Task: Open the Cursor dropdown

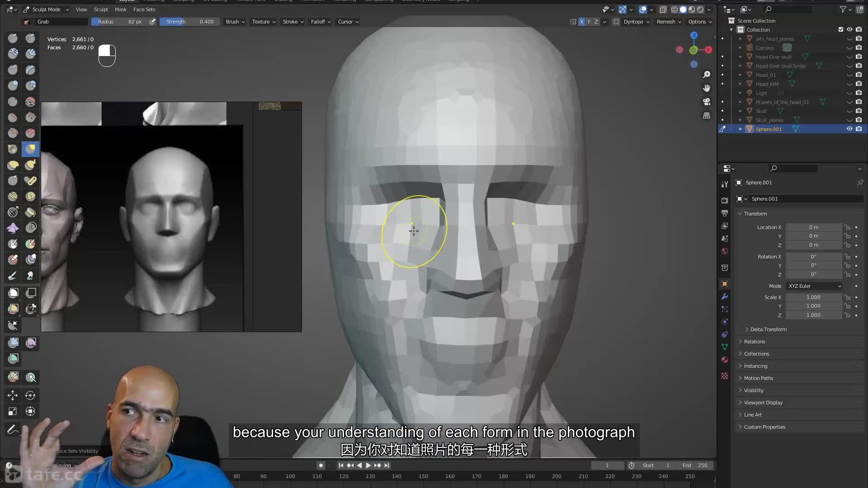Action: click(x=348, y=22)
